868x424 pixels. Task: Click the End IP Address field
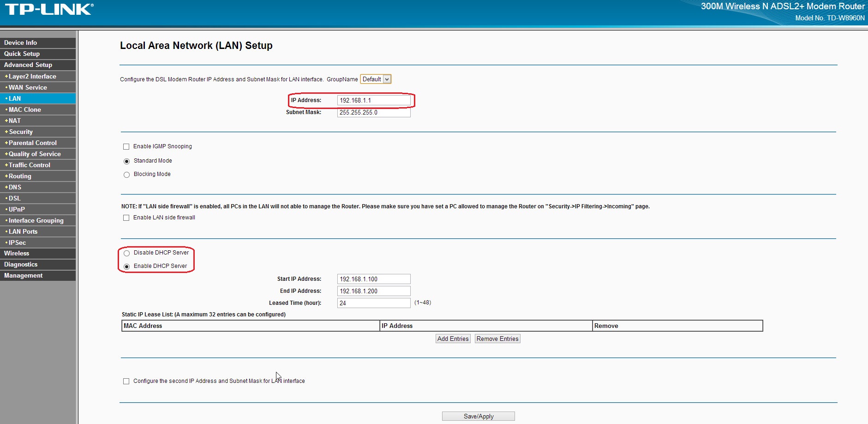tap(374, 291)
